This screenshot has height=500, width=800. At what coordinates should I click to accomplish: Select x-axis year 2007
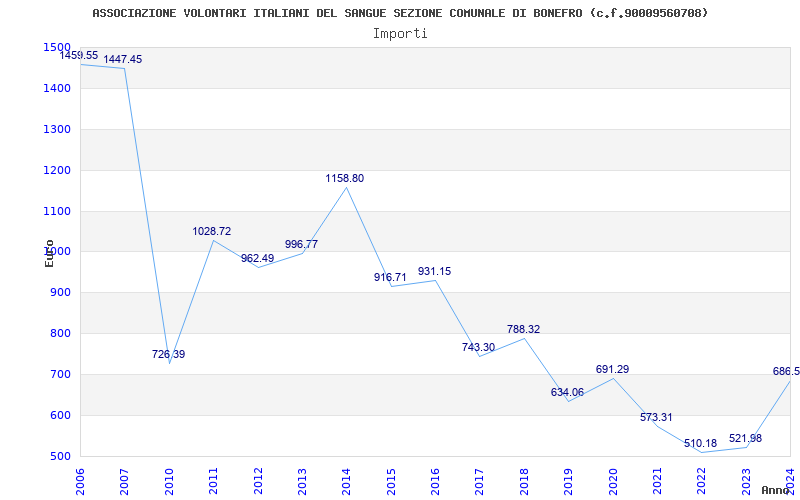pyautogui.click(x=124, y=482)
